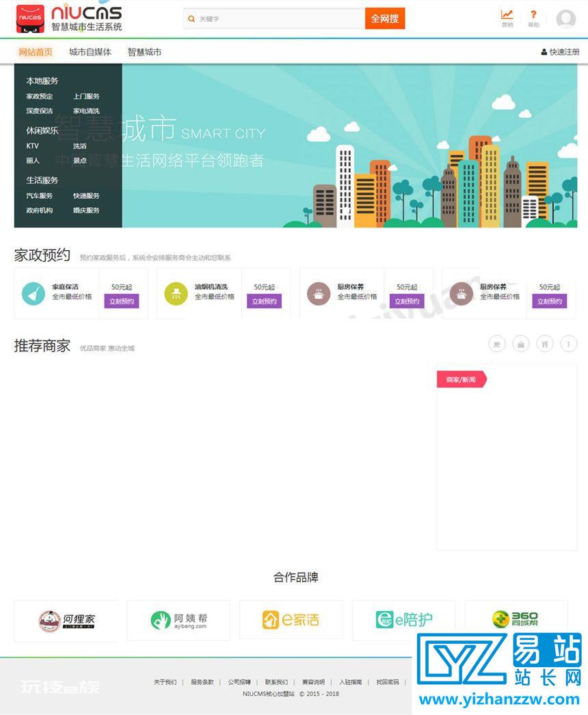
Task: Click the 家庭保洁 broom icon
Action: pos(34,294)
